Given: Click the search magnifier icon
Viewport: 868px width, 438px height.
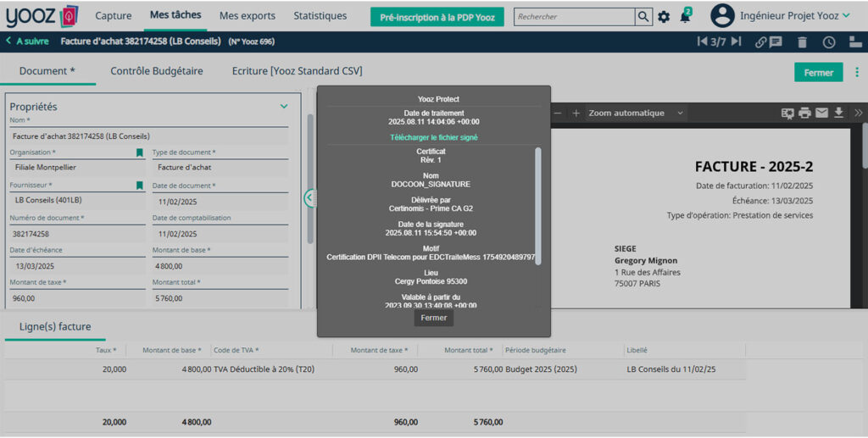Looking at the screenshot, I should [x=643, y=17].
